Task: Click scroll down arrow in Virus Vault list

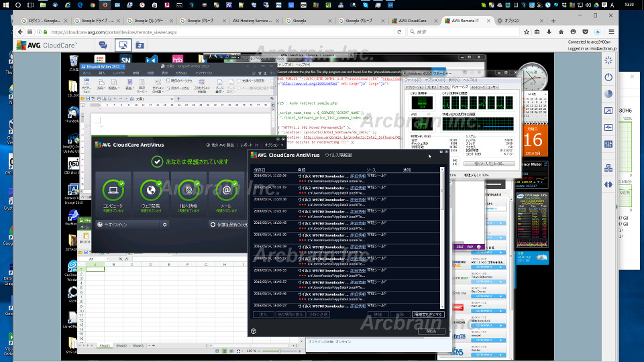Action: (x=442, y=306)
